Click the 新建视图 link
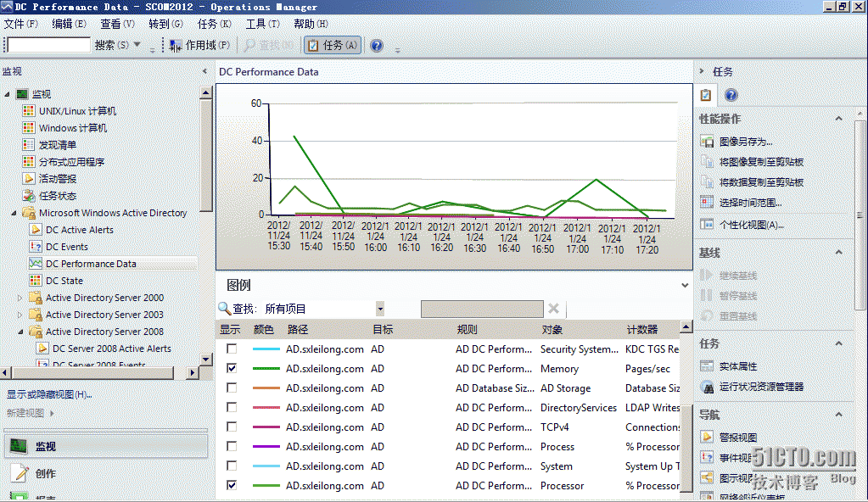Screen dimensions: 868x502 point(25,413)
